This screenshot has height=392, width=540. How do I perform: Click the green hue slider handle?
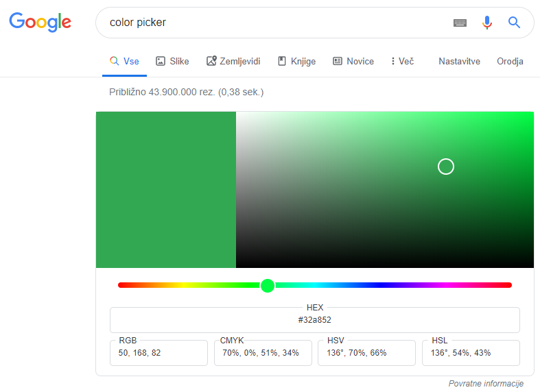tap(268, 285)
